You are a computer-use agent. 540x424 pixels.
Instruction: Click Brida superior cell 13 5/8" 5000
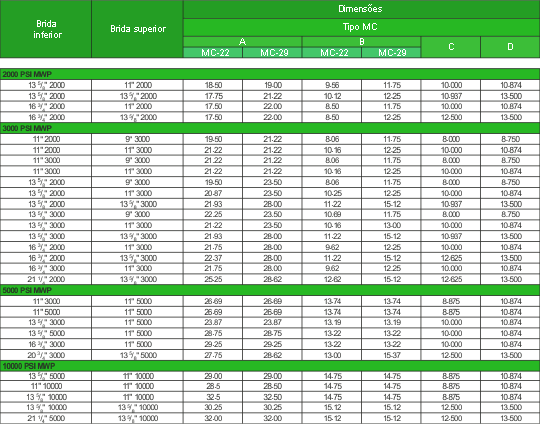point(138,355)
